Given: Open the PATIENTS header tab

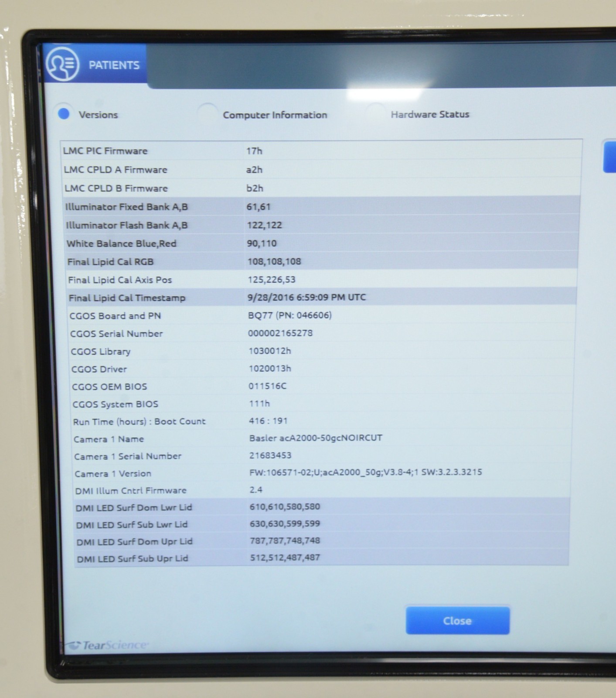Looking at the screenshot, I should point(114,65).
